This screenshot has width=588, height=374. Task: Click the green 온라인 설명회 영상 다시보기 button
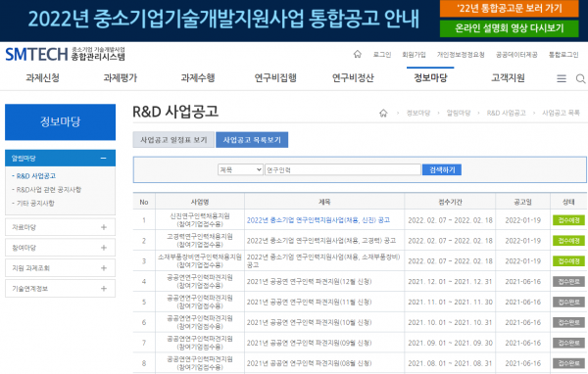(x=510, y=28)
